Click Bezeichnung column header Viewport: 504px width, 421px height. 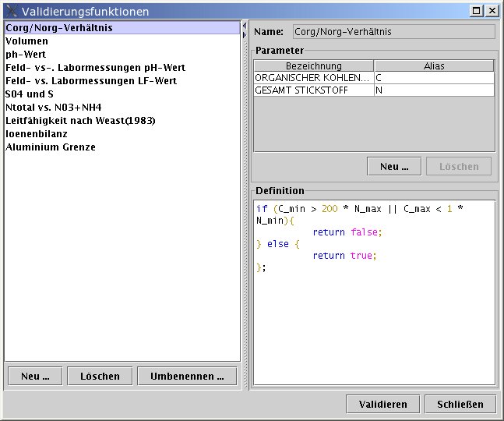pos(314,66)
